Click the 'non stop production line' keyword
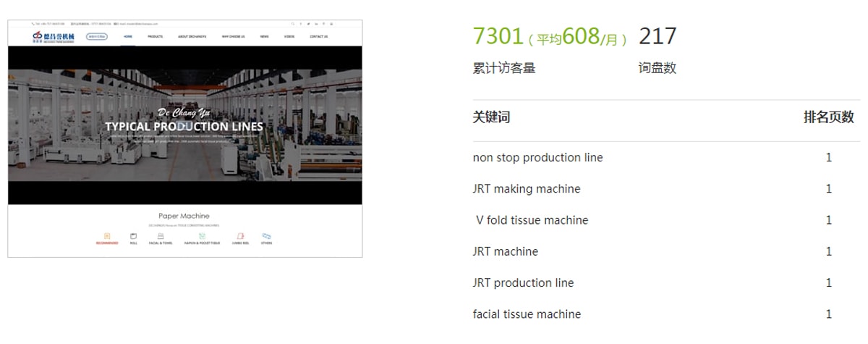This screenshot has height=344, width=868. click(537, 158)
